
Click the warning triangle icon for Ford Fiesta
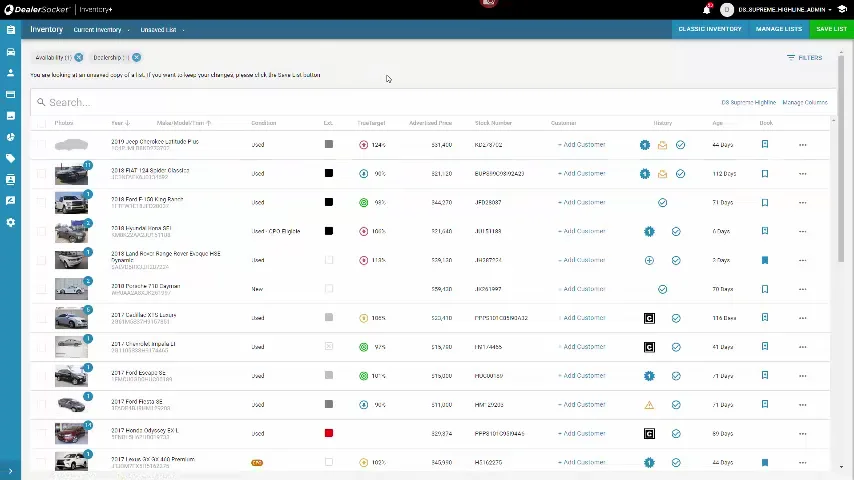click(x=649, y=405)
